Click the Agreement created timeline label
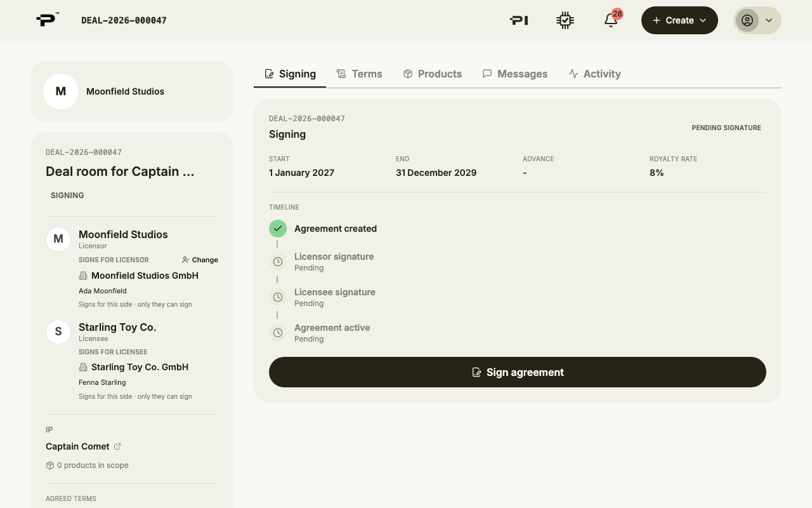Screen dimensions: 812x508 click(336, 229)
